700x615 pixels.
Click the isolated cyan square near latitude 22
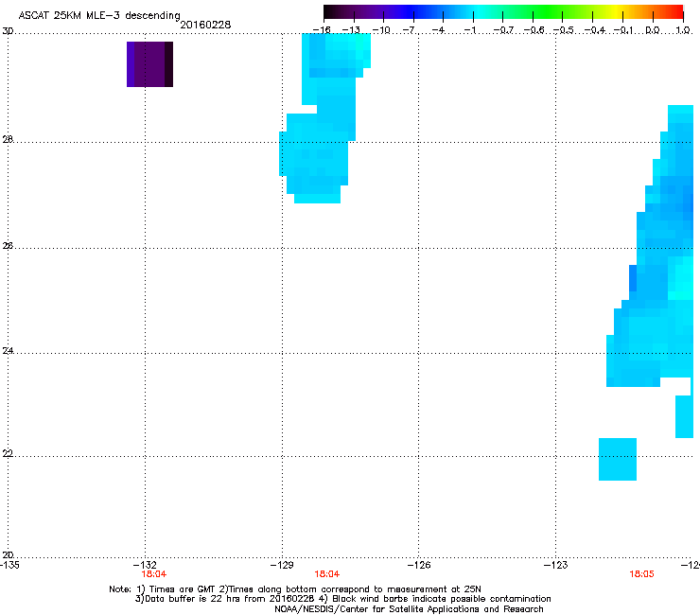(618, 459)
